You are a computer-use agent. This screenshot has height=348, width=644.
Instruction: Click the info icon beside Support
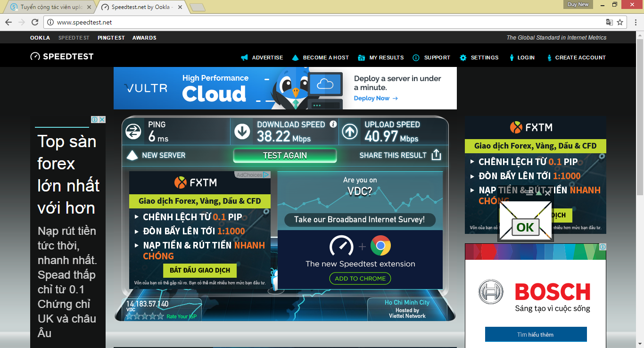pyautogui.click(x=416, y=58)
